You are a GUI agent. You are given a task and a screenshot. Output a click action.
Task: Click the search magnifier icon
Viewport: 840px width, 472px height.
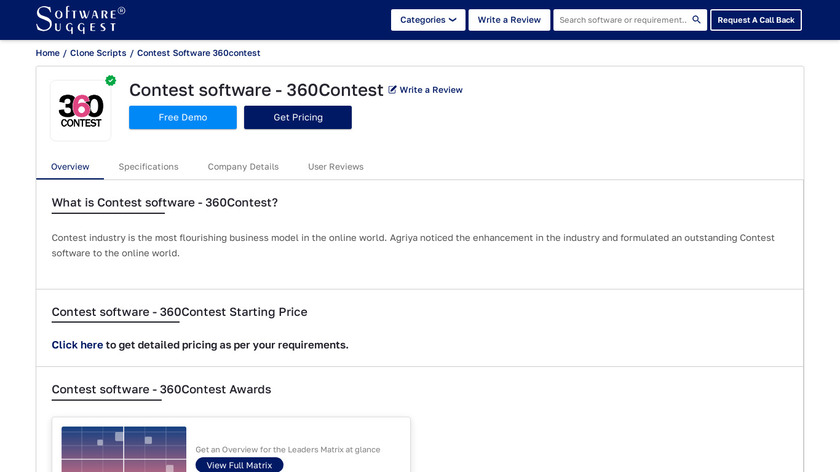pyautogui.click(x=696, y=19)
